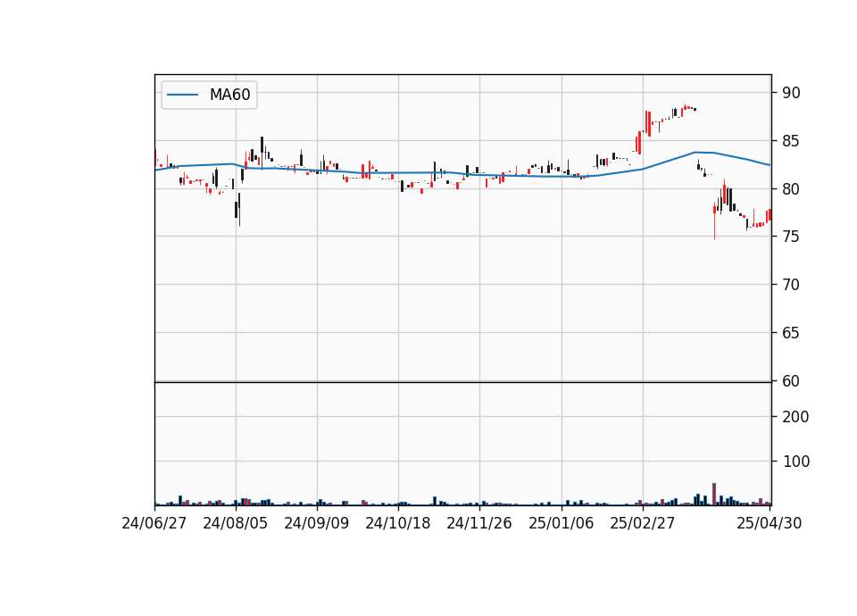This screenshot has height=616, width=857.
Task: Click the 24/08/05 date label
Action: coord(236,523)
